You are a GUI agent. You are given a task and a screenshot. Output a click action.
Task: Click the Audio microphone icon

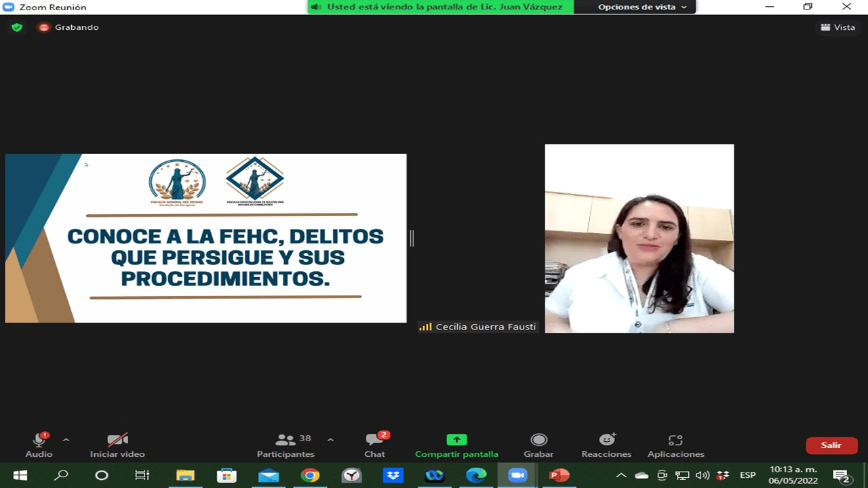pos(39,441)
